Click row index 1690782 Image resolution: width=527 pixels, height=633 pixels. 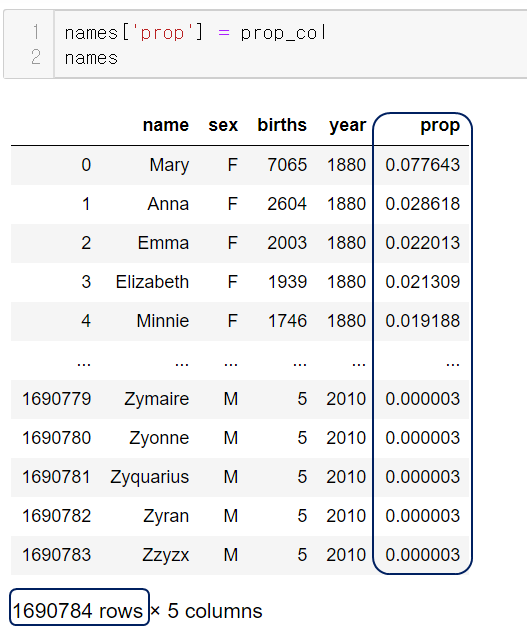tap(57, 516)
